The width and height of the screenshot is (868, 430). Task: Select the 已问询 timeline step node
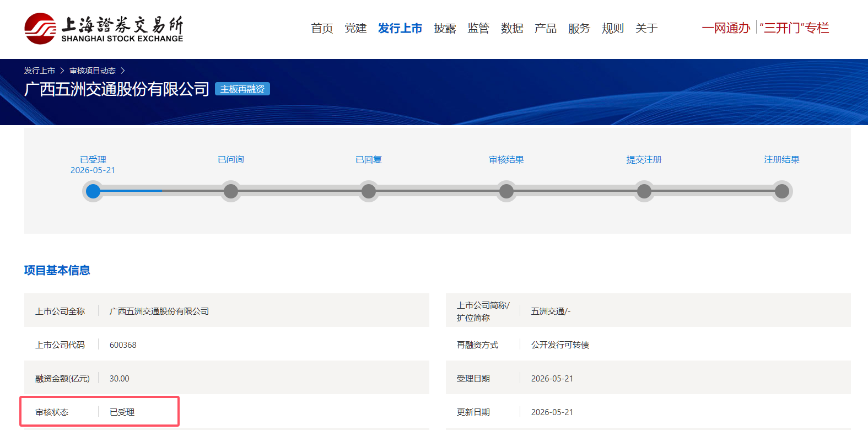point(231,191)
